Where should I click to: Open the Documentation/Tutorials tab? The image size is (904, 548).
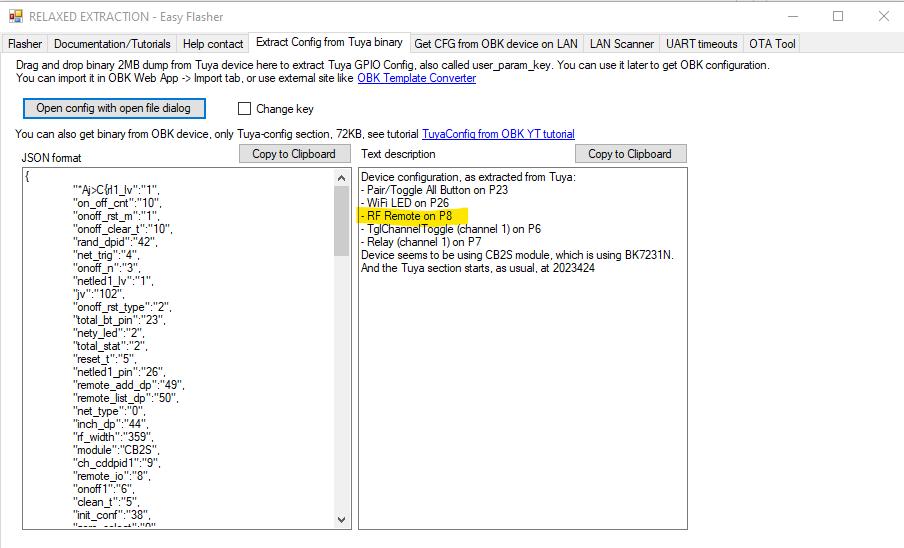click(x=112, y=44)
